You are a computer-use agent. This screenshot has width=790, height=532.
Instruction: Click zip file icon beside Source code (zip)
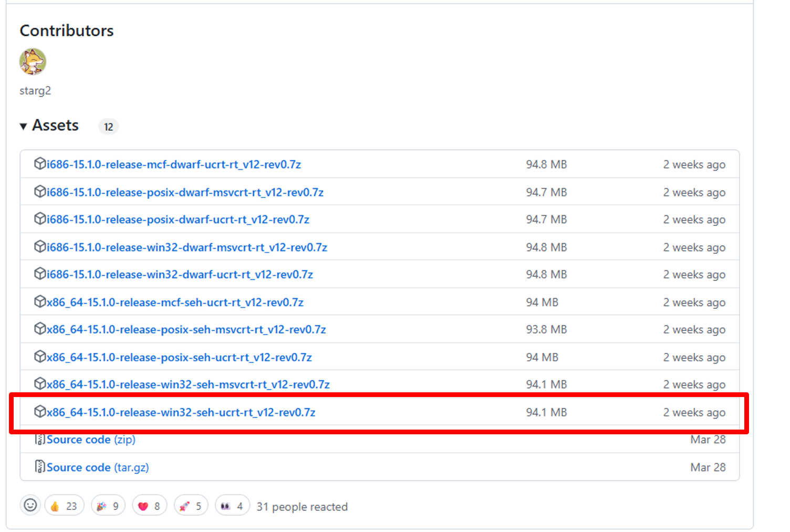tap(40, 440)
